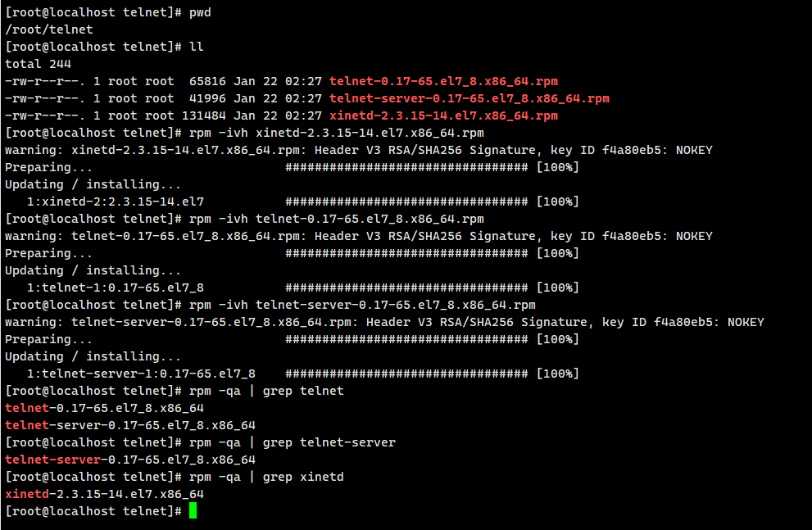This screenshot has width=812, height=530.
Task: Select the red xinetd rpm filename in the file listing
Action: (x=443, y=116)
